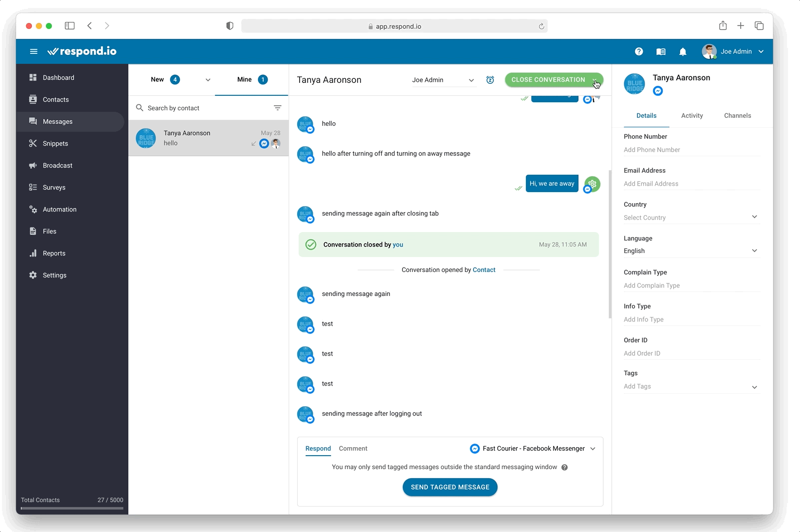Click the respond.io logo
800x532 pixels.
(x=82, y=51)
